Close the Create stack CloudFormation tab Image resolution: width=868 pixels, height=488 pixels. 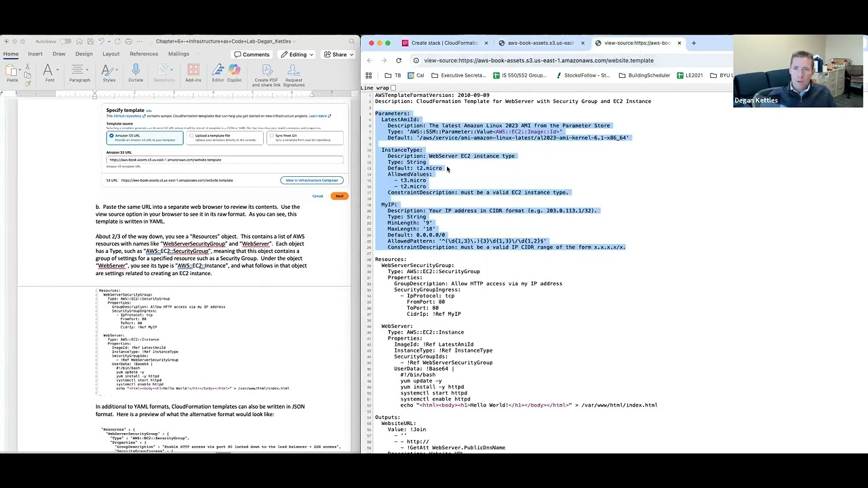pos(486,43)
